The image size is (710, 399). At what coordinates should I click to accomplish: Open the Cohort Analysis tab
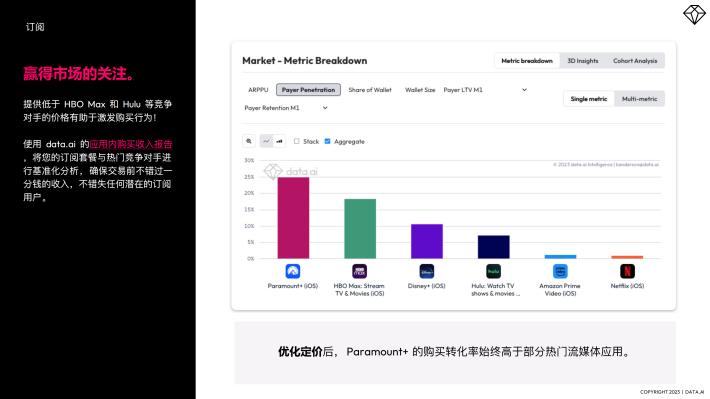[x=635, y=61]
